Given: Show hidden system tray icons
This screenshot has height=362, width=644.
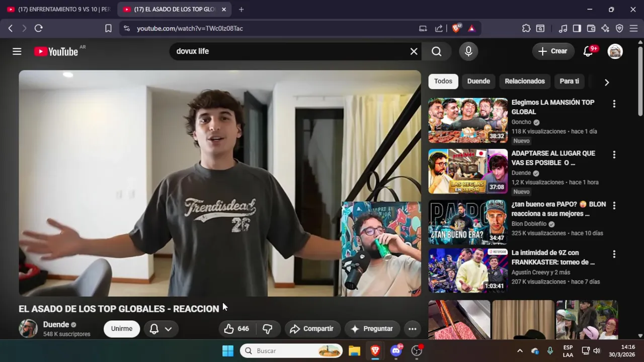Looking at the screenshot, I should pos(520,351).
